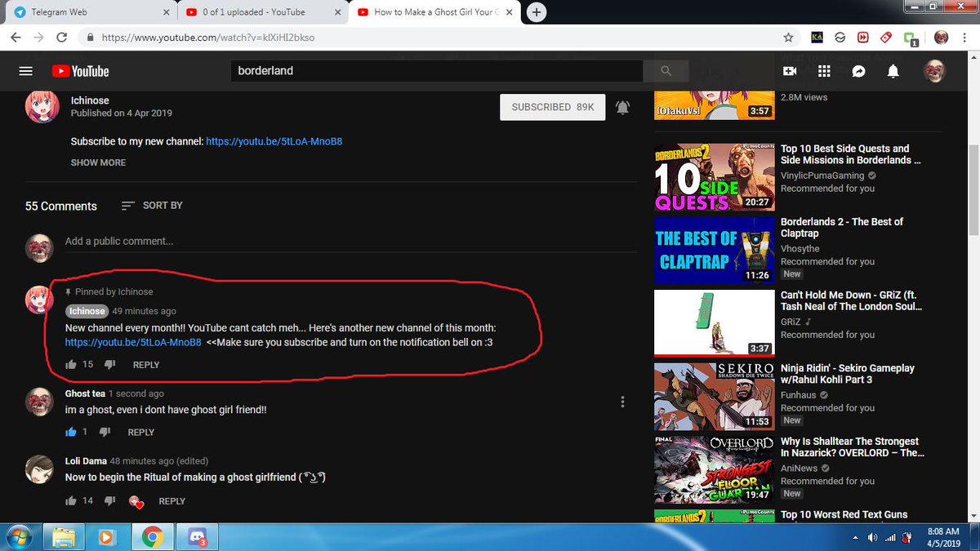Open the Windows Start button
Screen dimensions: 980x551
tap(18, 536)
